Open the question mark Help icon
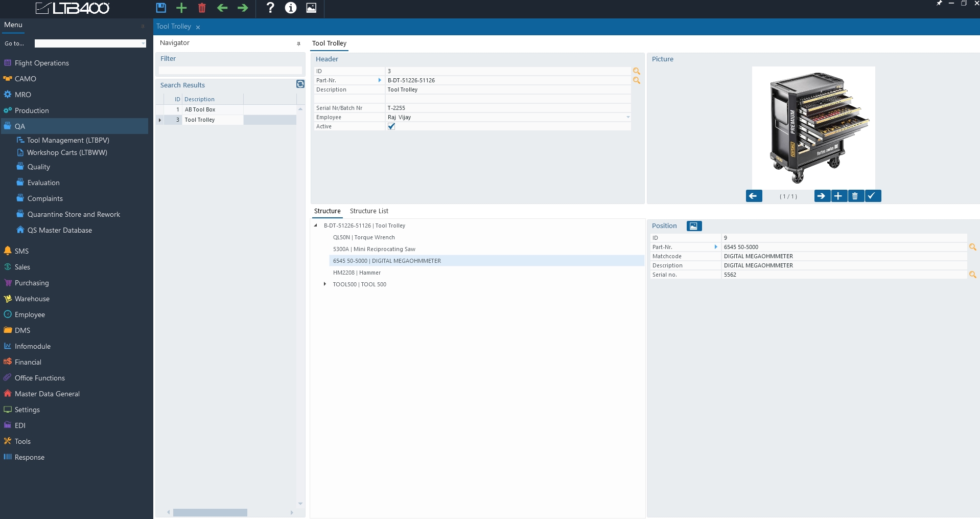Screen dimensions: 980x519 click(x=270, y=8)
